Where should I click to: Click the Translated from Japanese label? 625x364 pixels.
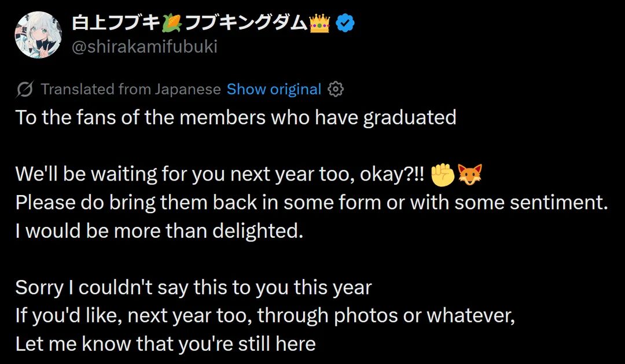pyautogui.click(x=131, y=89)
